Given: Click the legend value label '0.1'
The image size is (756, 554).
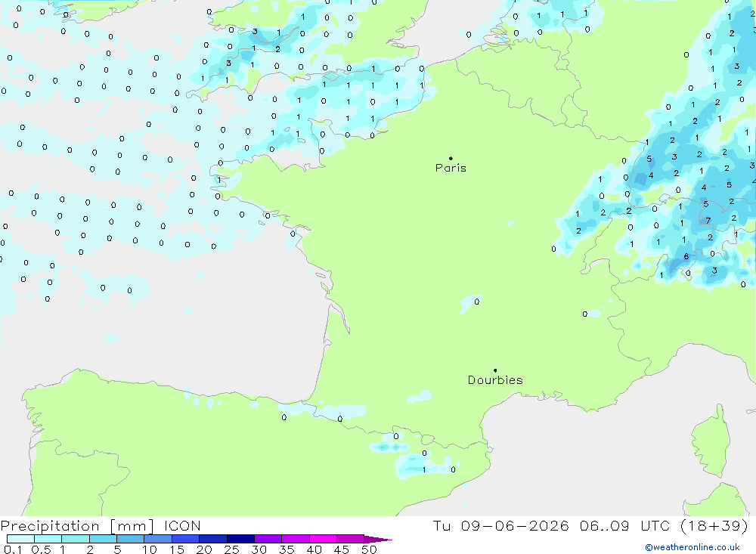Looking at the screenshot, I should click(13, 549).
